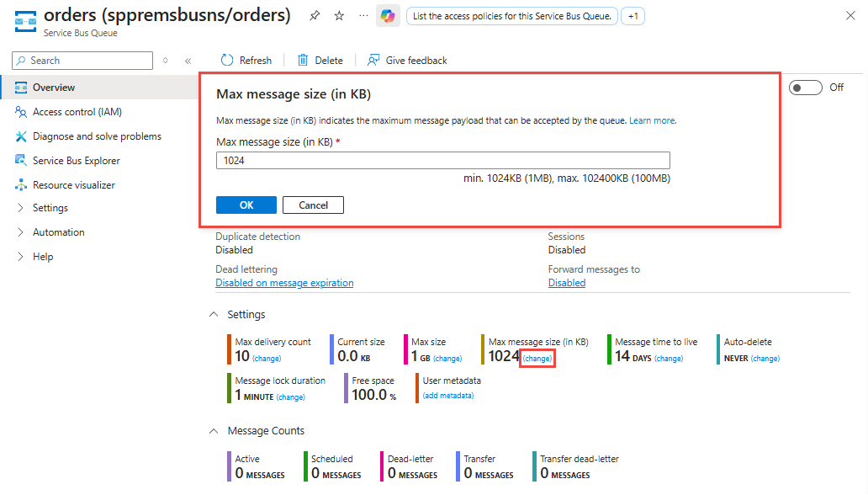Change the Auto-delete setting
Screen dimensions: 868x495
point(765,359)
